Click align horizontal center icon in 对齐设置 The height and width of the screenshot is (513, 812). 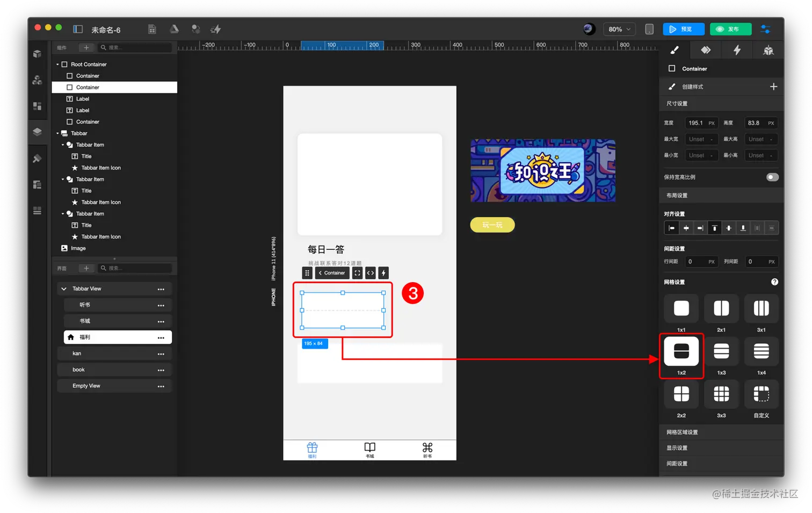[x=686, y=228]
